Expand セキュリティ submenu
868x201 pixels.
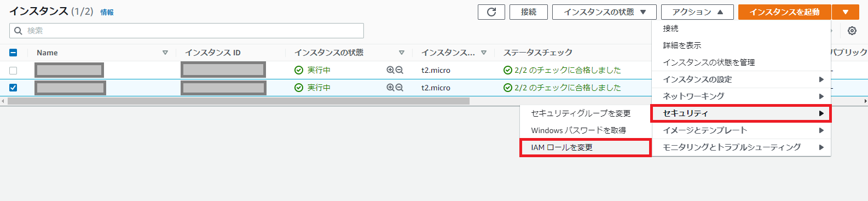tap(741, 113)
